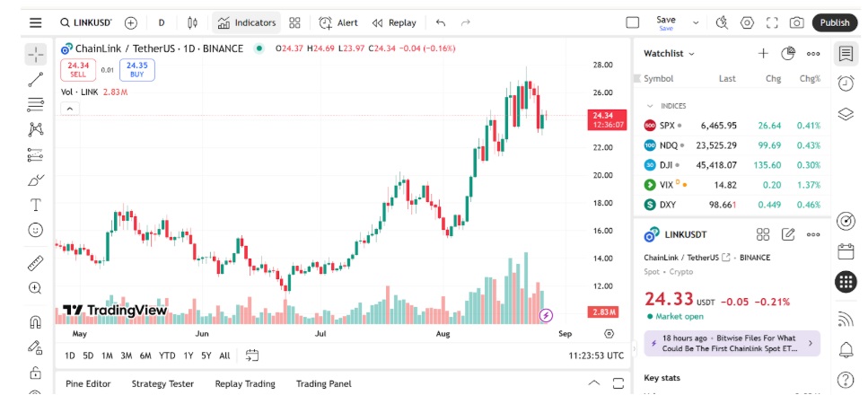The height and width of the screenshot is (395, 868).
Task: Change the D timeframe interval
Action: coord(162,22)
